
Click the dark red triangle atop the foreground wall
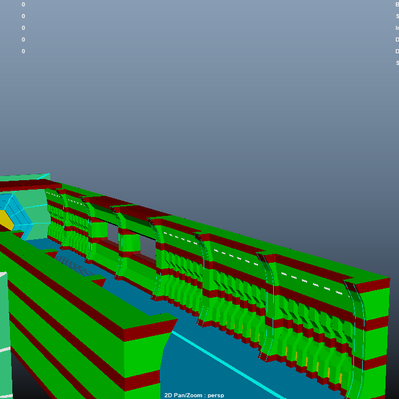tap(99, 282)
